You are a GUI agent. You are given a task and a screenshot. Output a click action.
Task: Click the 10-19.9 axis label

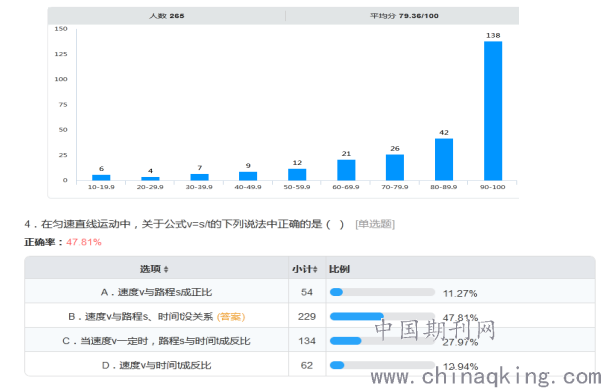pos(101,187)
